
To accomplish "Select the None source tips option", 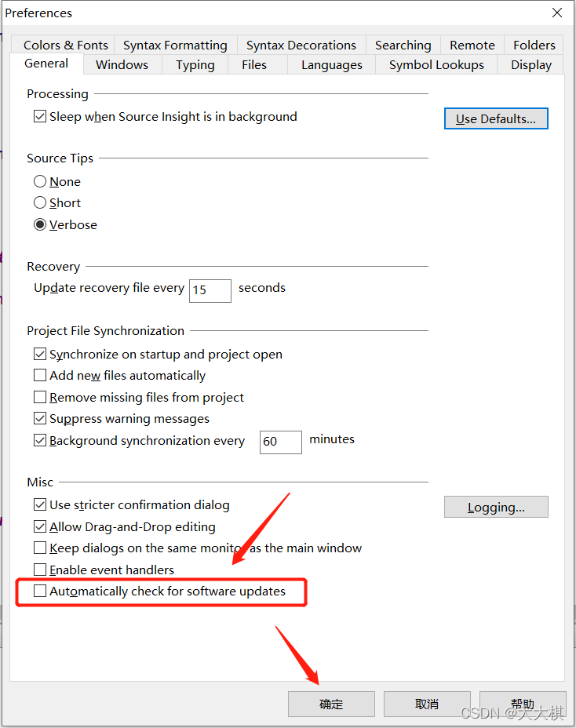I will pyautogui.click(x=40, y=181).
